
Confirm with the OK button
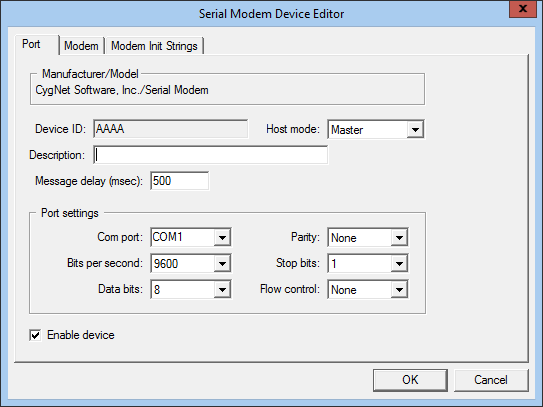coord(410,380)
